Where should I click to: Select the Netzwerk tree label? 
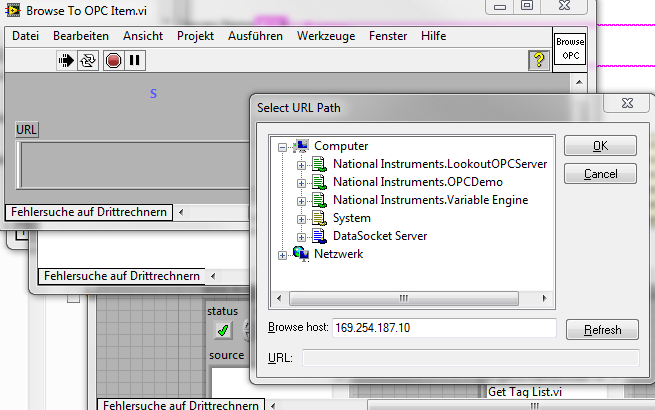pos(338,254)
